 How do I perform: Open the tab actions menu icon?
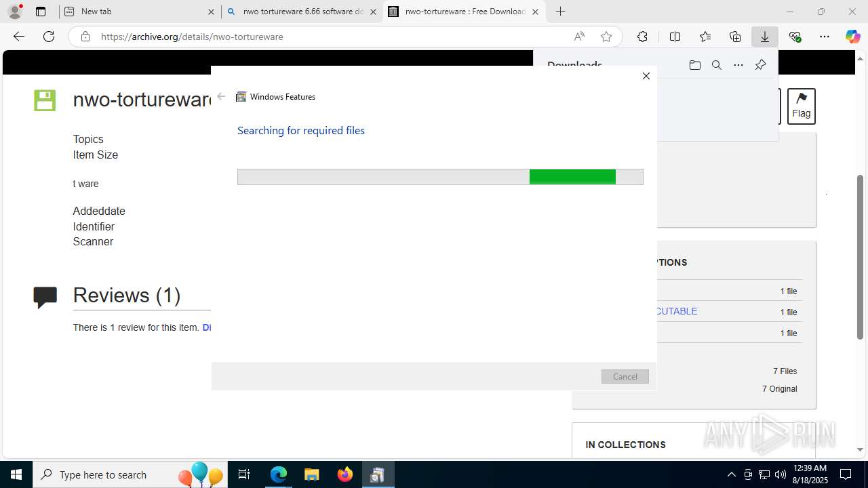tap(41, 12)
